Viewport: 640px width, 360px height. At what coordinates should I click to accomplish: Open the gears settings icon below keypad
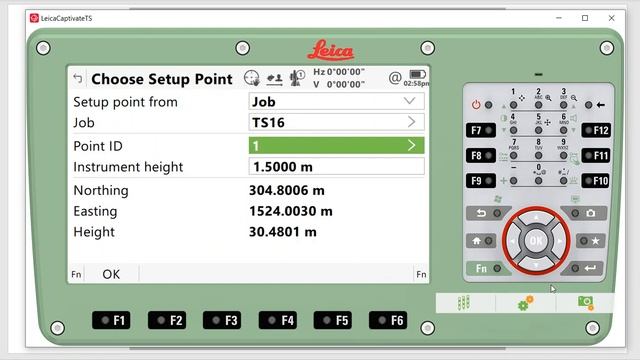click(525, 303)
